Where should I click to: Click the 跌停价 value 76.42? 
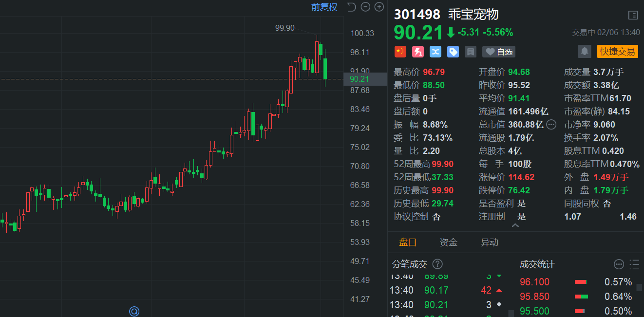[519, 190]
